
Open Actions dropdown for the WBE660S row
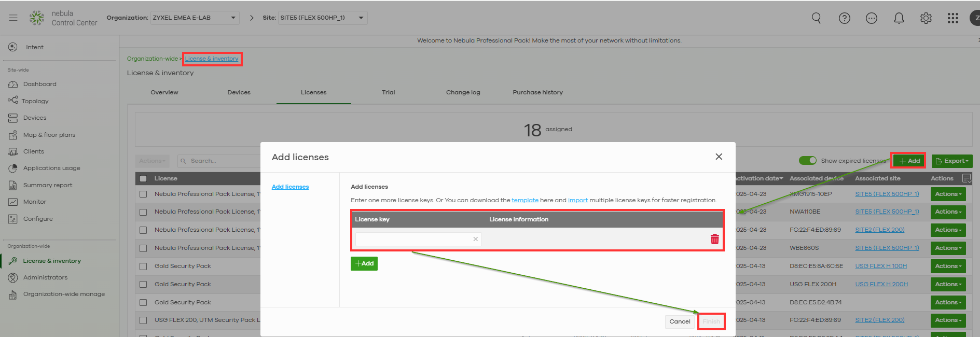948,248
